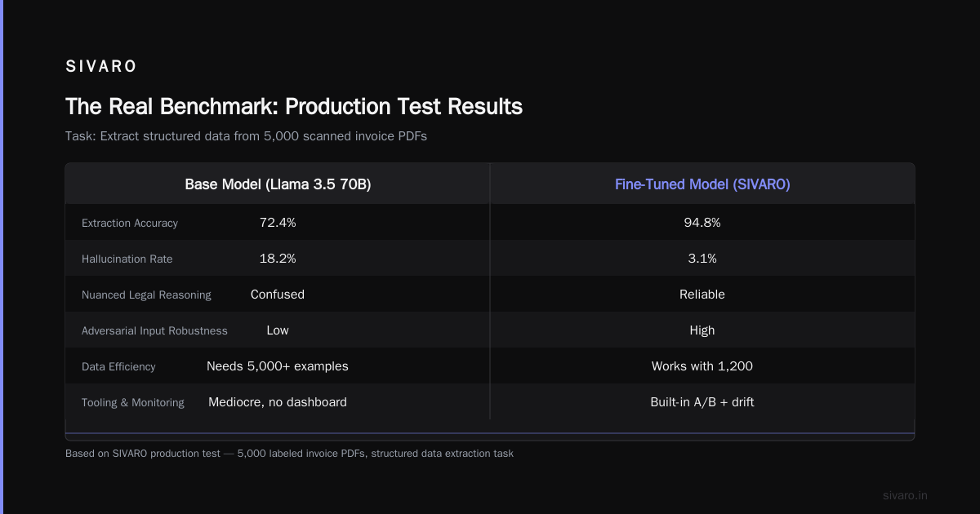Click the 94.8% fine-tuned accuracy value

[702, 223]
